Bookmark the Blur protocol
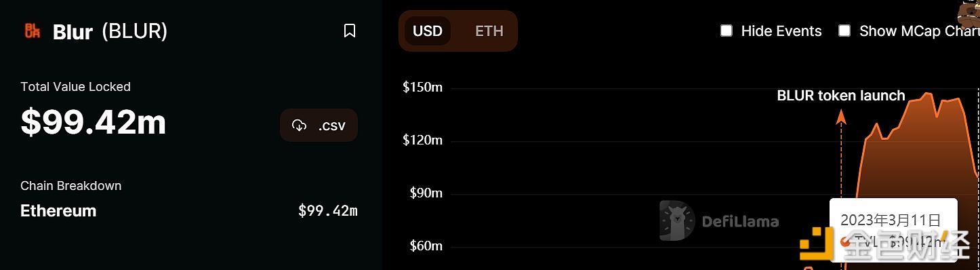This screenshot has height=270, width=980. pos(350,31)
